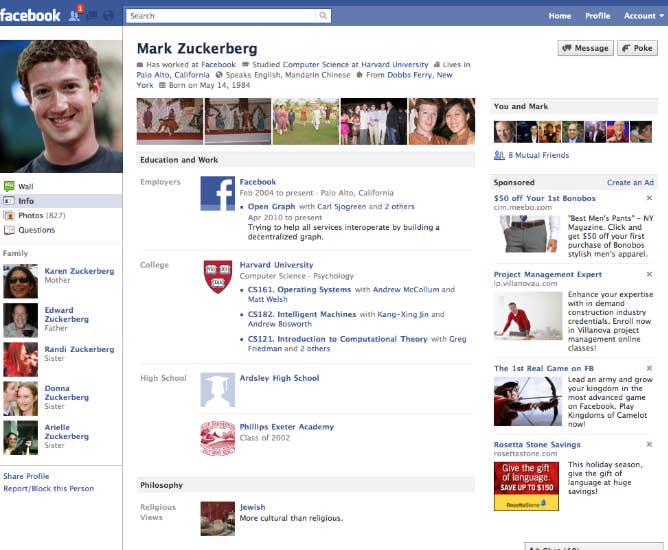The image size is (668, 550).
Task: Click the Photos sidebar icon
Action: pos(9,215)
